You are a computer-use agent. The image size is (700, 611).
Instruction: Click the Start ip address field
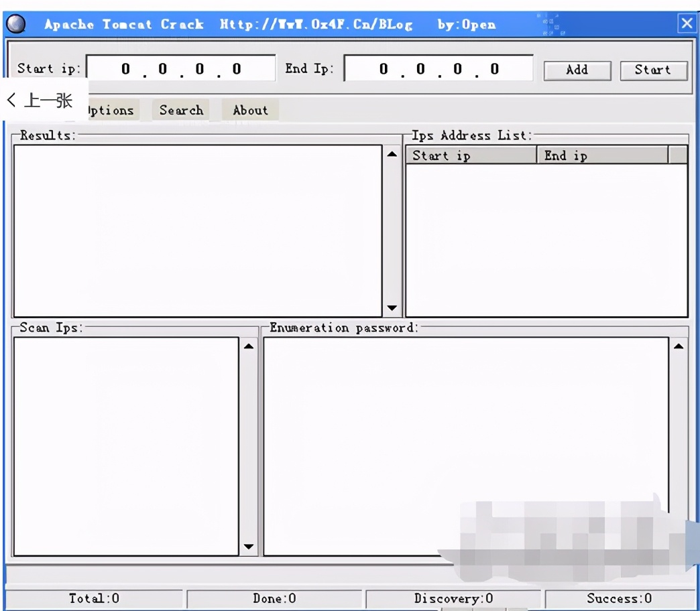coord(181,68)
